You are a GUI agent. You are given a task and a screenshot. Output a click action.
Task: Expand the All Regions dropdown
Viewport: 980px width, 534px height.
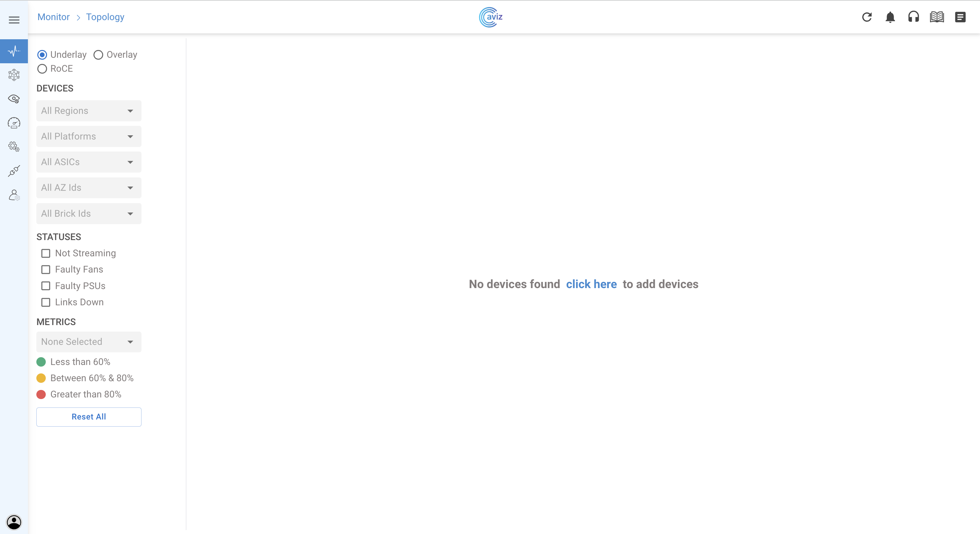point(89,111)
